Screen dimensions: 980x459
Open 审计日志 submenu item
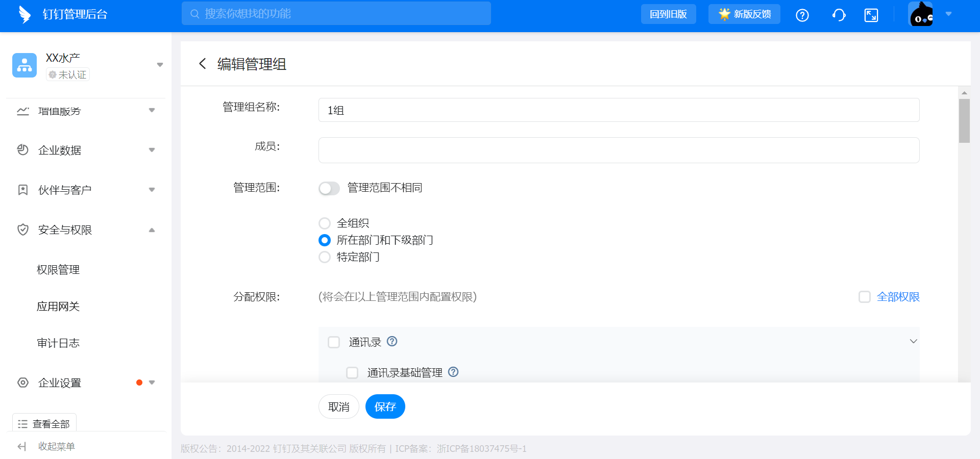tap(58, 343)
